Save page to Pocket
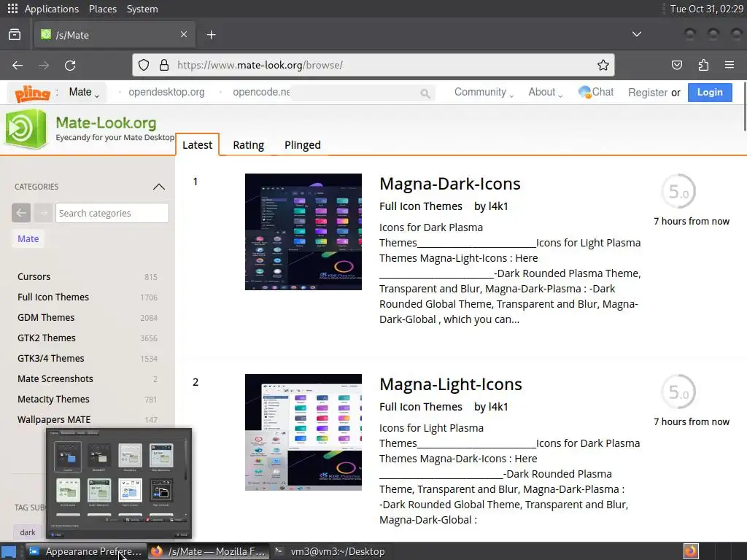Screen dimensions: 747x560 676,65
